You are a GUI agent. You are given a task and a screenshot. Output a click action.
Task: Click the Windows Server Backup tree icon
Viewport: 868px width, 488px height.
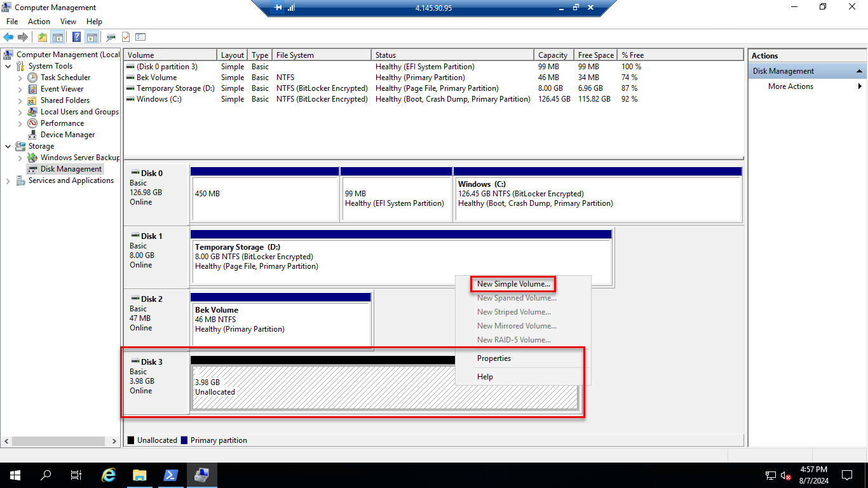[32, 158]
